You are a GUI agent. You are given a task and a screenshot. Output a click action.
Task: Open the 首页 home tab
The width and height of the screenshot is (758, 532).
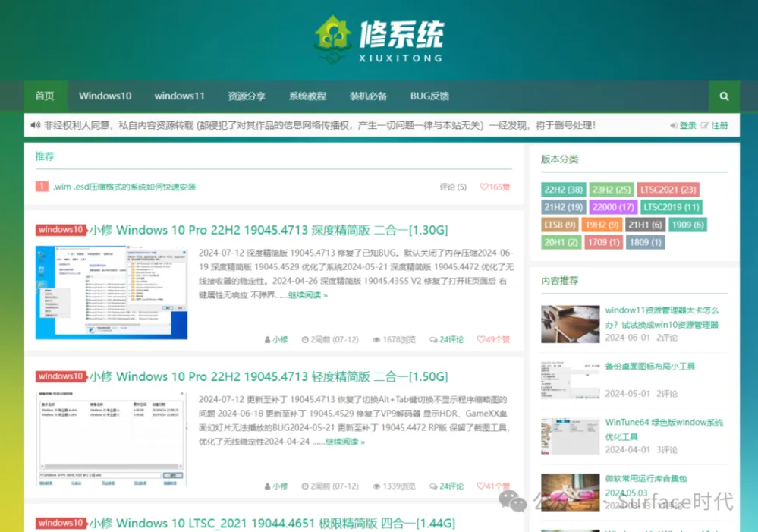(x=45, y=96)
